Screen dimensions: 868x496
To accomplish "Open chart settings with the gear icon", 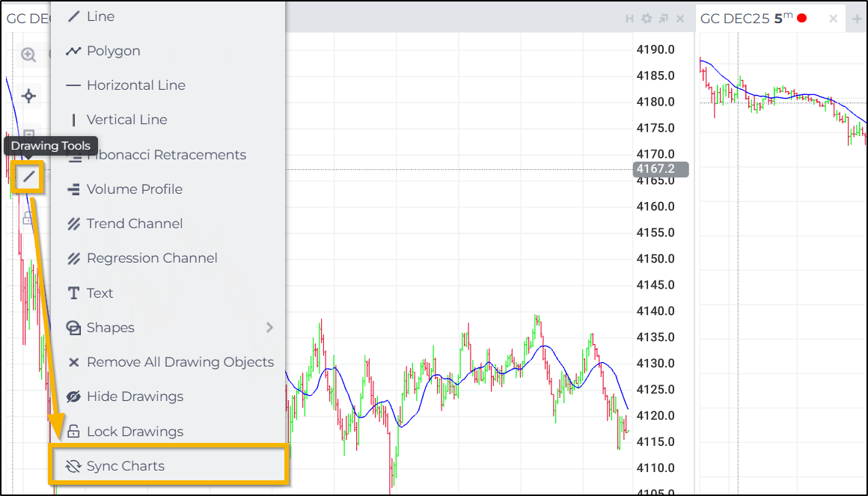I will (x=647, y=19).
